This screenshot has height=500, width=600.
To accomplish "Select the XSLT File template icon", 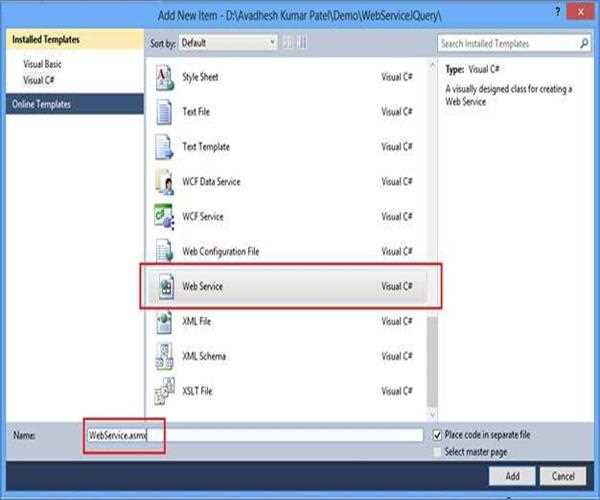I will click(x=164, y=391).
